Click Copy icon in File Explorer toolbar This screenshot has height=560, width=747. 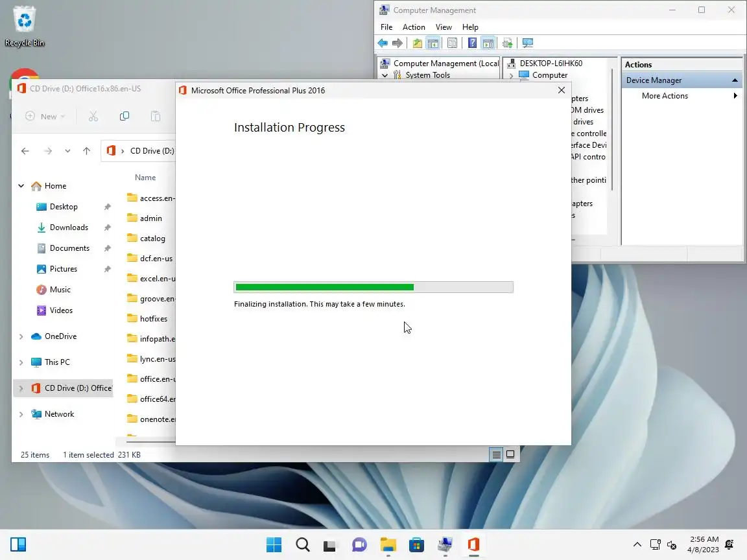pos(124,116)
